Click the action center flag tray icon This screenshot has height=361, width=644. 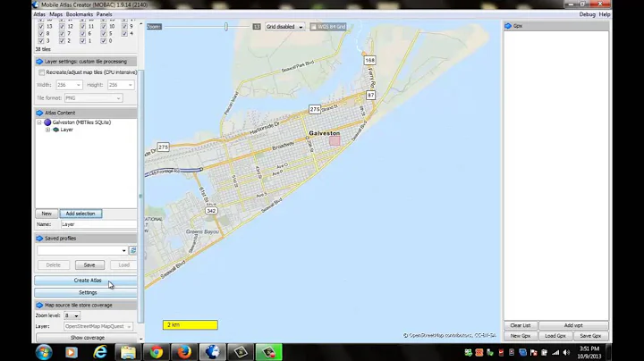[533, 352]
